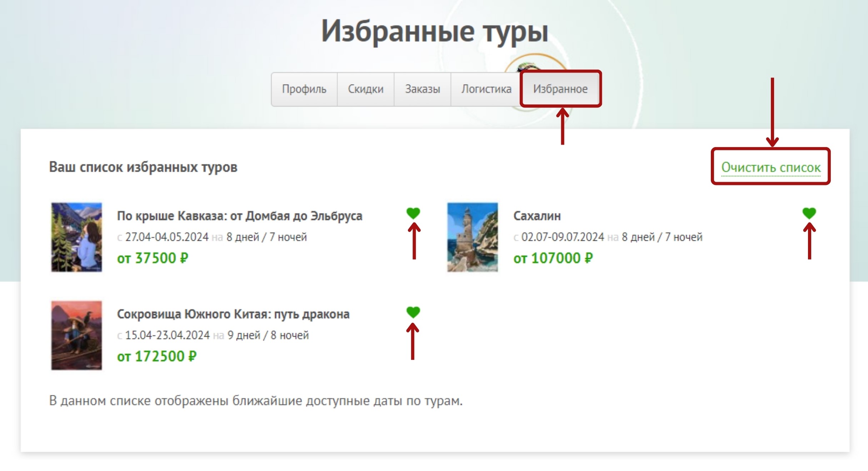Click the dates 27.04-04.05.2024
868x471 pixels.
pos(166,237)
